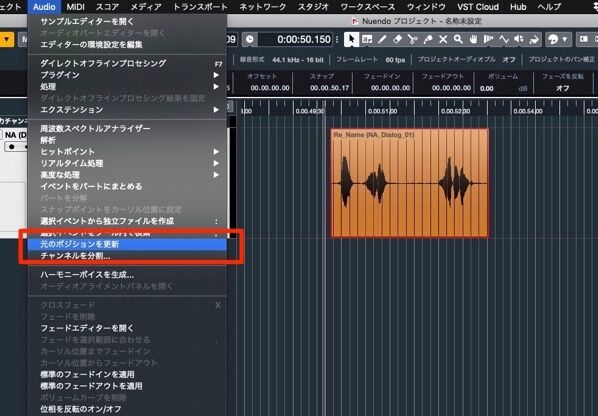Toggle 位相を反転のオン/オフ menu entry
Viewport: 598px width, 416px height.
(x=81, y=409)
